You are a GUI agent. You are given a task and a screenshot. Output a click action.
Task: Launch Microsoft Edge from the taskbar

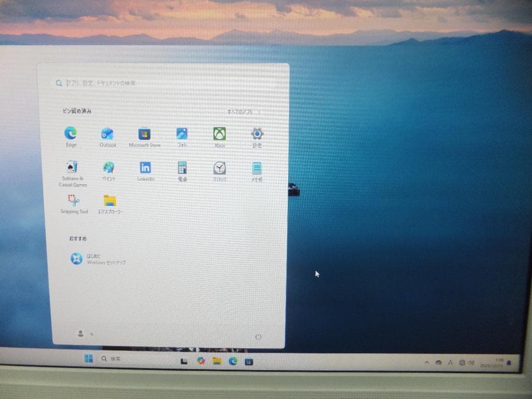click(233, 361)
